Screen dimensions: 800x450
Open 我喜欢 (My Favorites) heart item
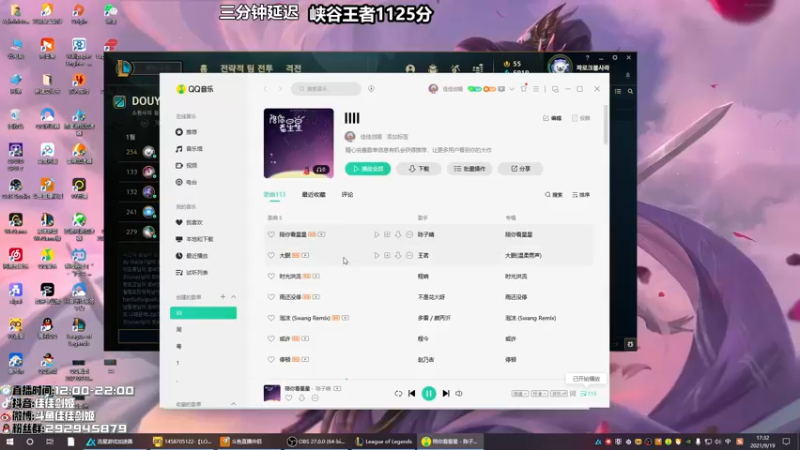click(189, 222)
